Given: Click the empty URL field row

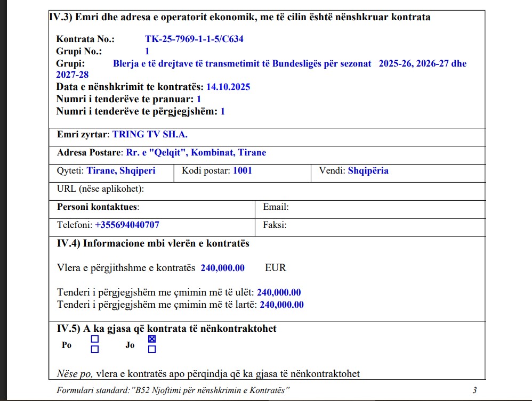Looking at the screenshot, I should (315, 189).
